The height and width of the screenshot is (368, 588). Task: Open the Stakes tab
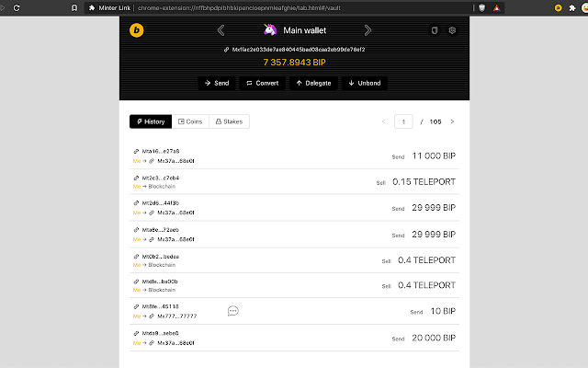(229, 121)
